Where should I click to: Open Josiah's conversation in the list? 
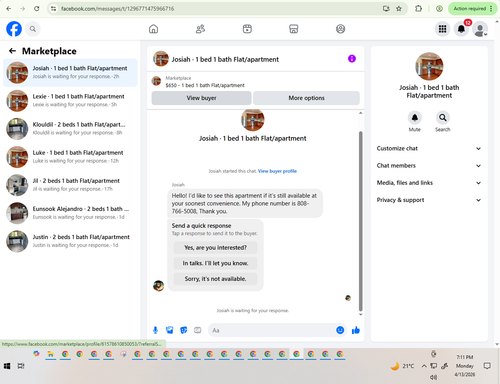coord(70,72)
